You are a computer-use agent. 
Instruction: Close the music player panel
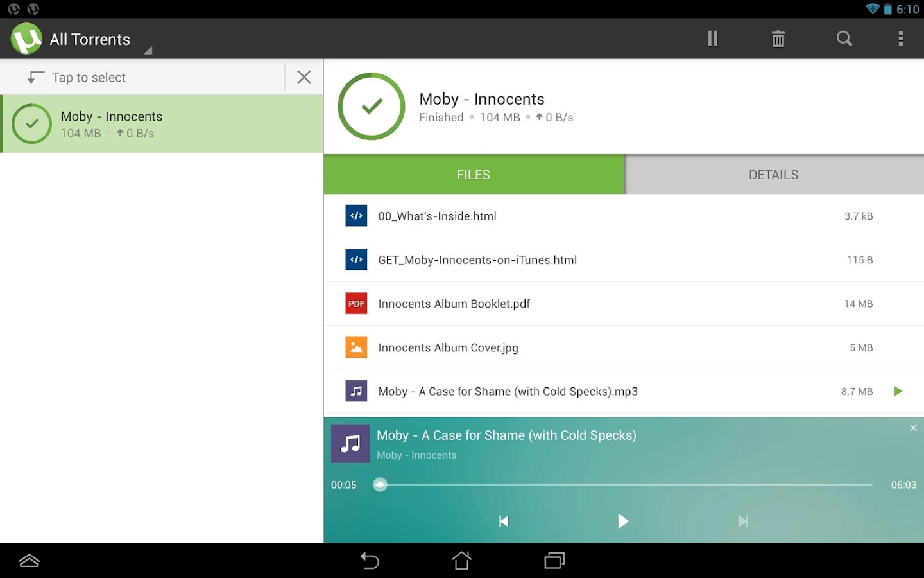(x=913, y=428)
